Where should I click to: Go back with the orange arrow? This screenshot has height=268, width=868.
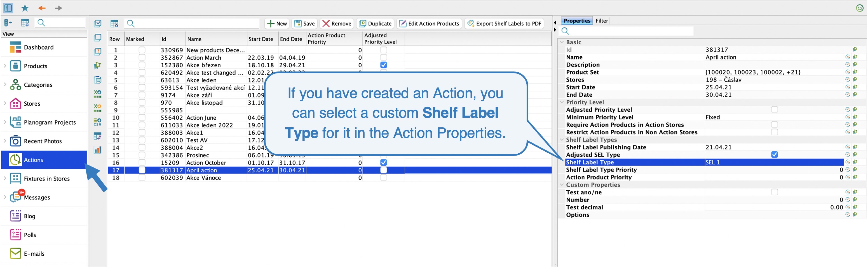coord(42,8)
